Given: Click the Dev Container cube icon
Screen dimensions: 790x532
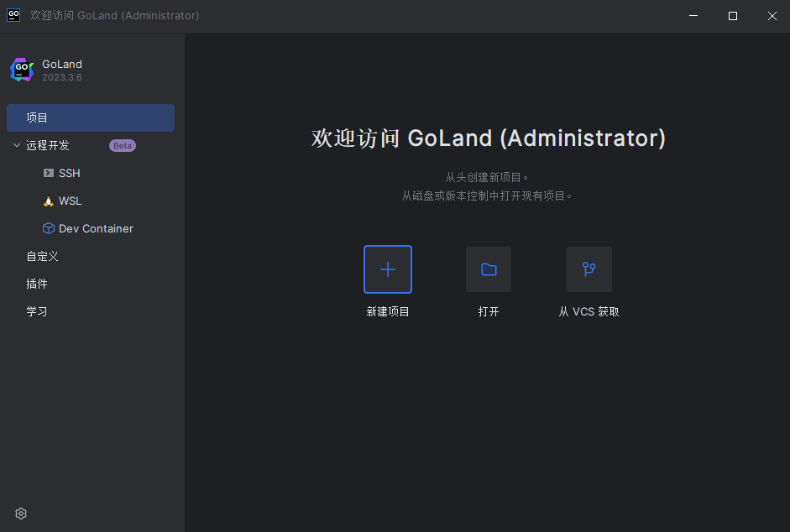Looking at the screenshot, I should tap(49, 228).
